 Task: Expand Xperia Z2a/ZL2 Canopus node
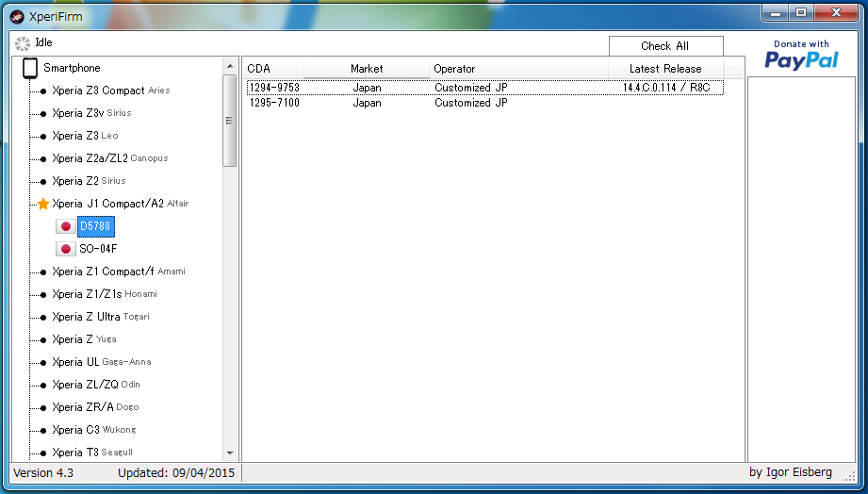point(43,159)
